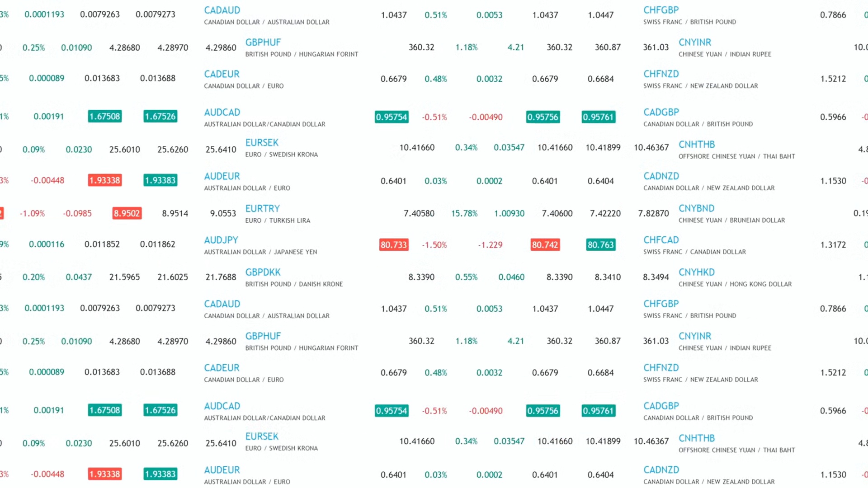Click the -1.09% red change value
The height and width of the screenshot is (488, 868).
(x=32, y=213)
